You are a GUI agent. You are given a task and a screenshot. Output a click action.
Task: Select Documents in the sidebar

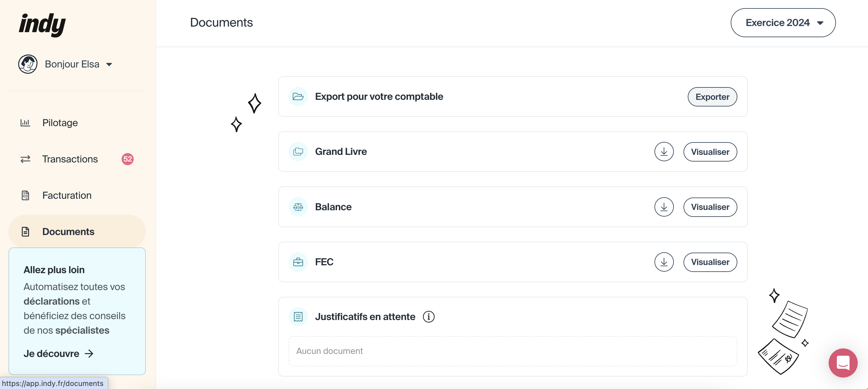coord(68,232)
